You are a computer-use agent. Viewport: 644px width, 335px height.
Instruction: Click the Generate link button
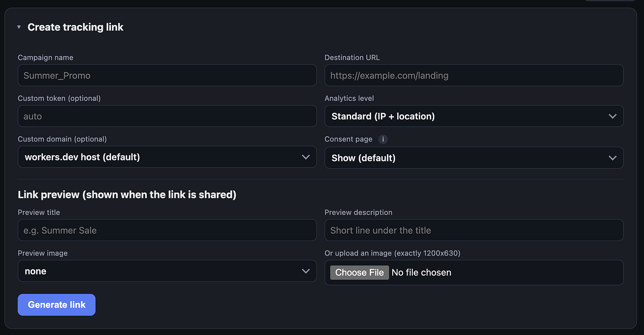pos(57,305)
